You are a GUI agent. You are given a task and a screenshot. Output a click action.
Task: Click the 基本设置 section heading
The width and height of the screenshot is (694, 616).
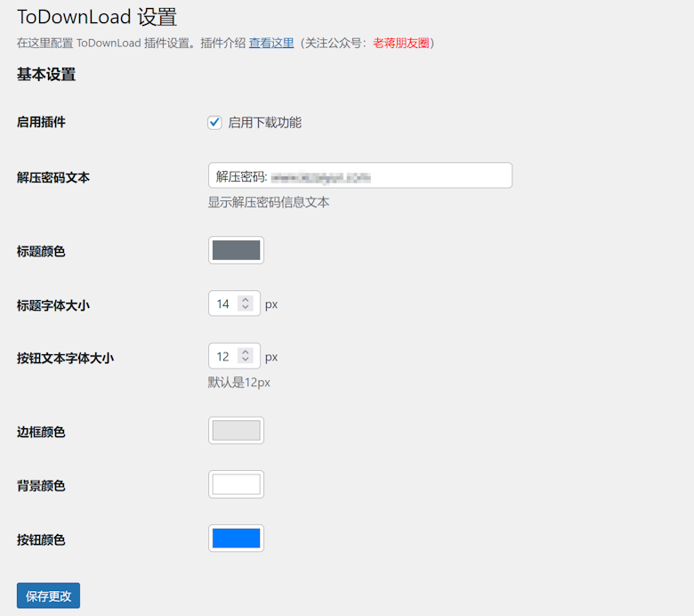pos(46,75)
